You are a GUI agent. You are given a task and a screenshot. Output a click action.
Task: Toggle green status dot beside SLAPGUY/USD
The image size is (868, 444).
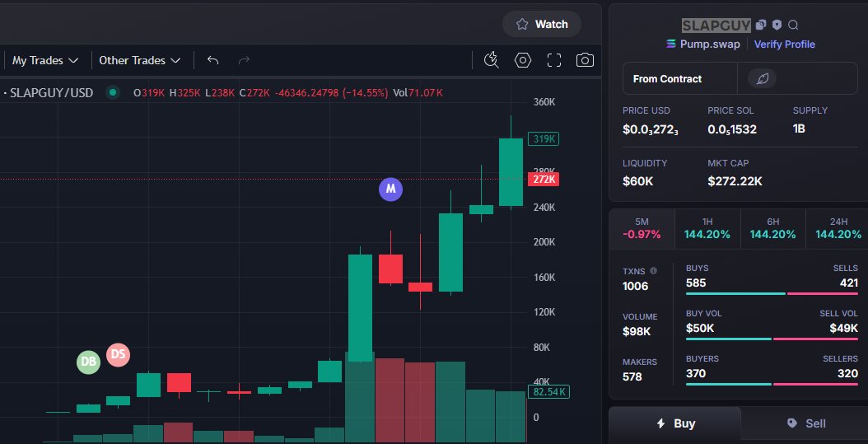[114, 92]
